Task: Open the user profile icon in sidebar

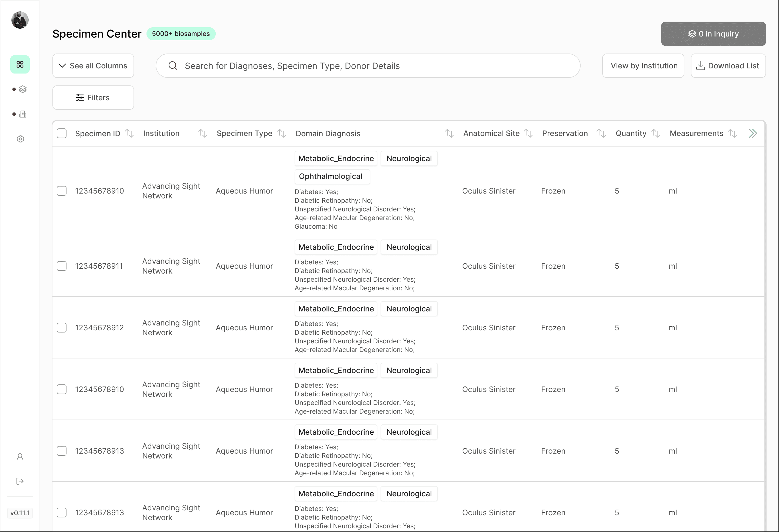Action: click(20, 457)
